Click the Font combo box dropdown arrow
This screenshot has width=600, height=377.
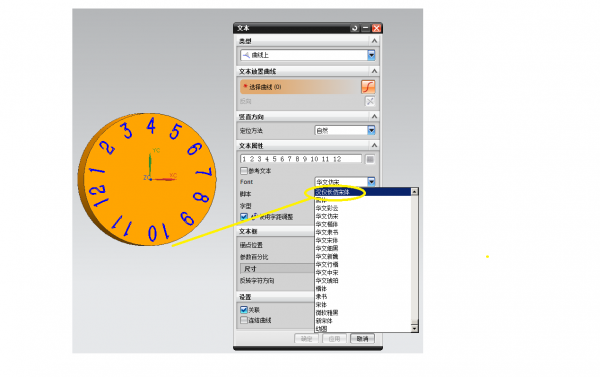(371, 182)
